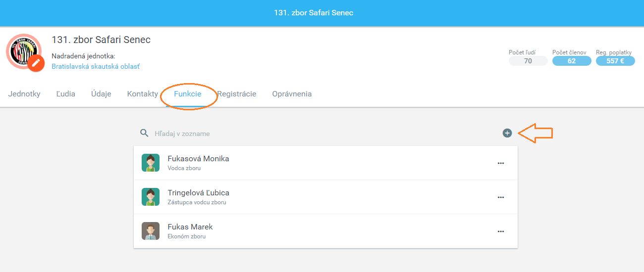Click the Počet členov 62 badge
The height and width of the screenshot is (272, 644).
572,61
